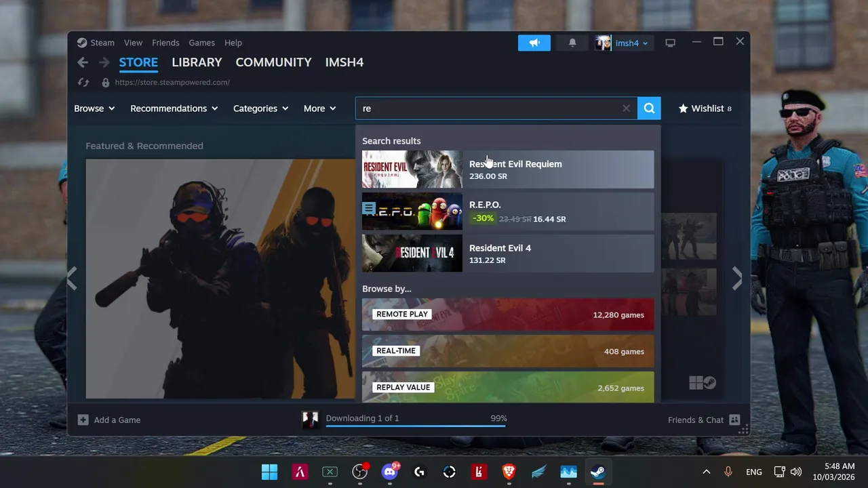Click the featured Counter-Strike banner image
The image size is (868, 488).
220,279
